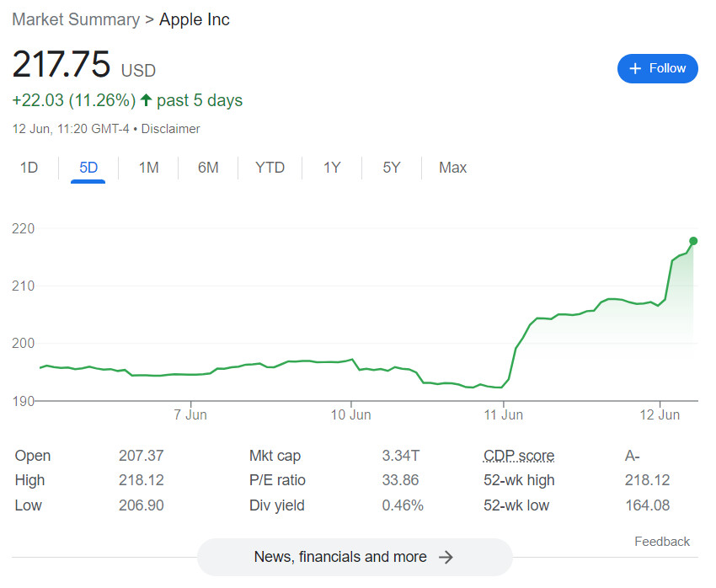The image size is (716, 588).
Task: Click the plus icon in Follow button
Action: 635,68
